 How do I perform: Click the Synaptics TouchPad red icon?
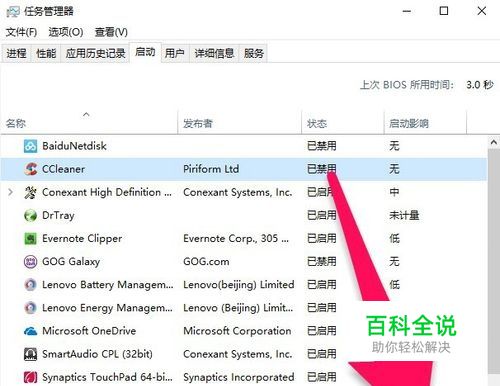coord(30,377)
